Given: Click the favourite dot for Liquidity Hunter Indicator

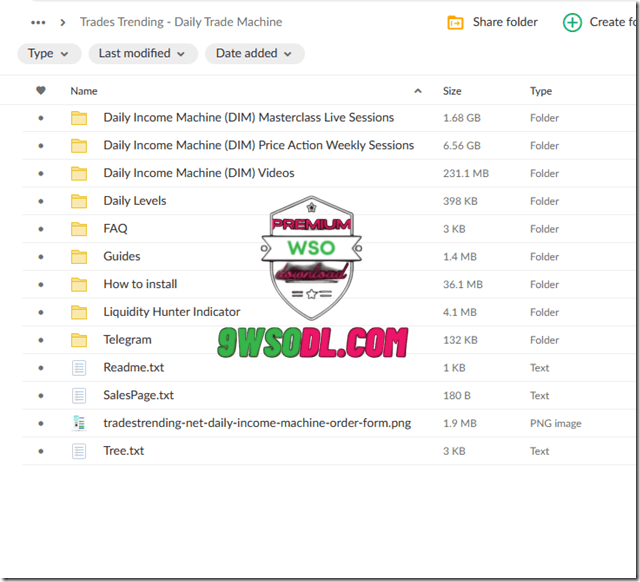Looking at the screenshot, I should pyautogui.click(x=41, y=312).
